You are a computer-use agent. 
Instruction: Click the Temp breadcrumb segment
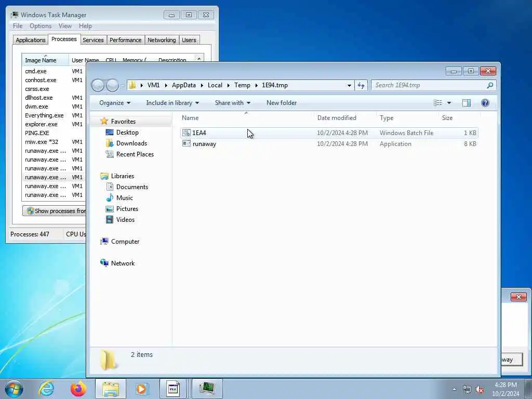(x=242, y=85)
